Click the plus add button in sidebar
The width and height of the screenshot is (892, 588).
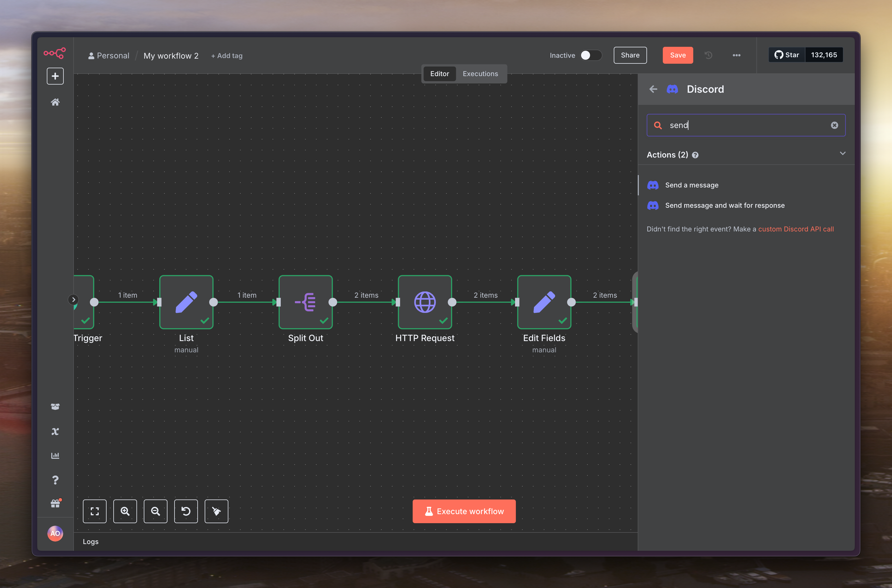click(55, 76)
